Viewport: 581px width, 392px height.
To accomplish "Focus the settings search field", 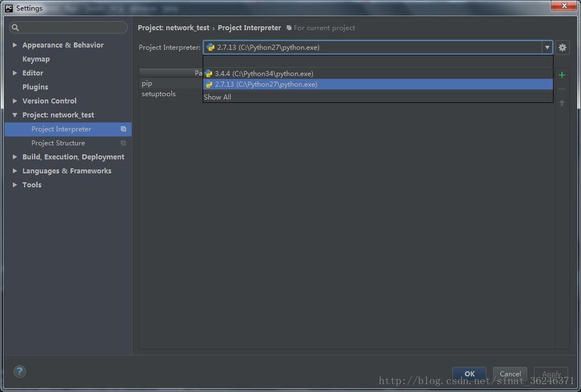I will point(68,27).
